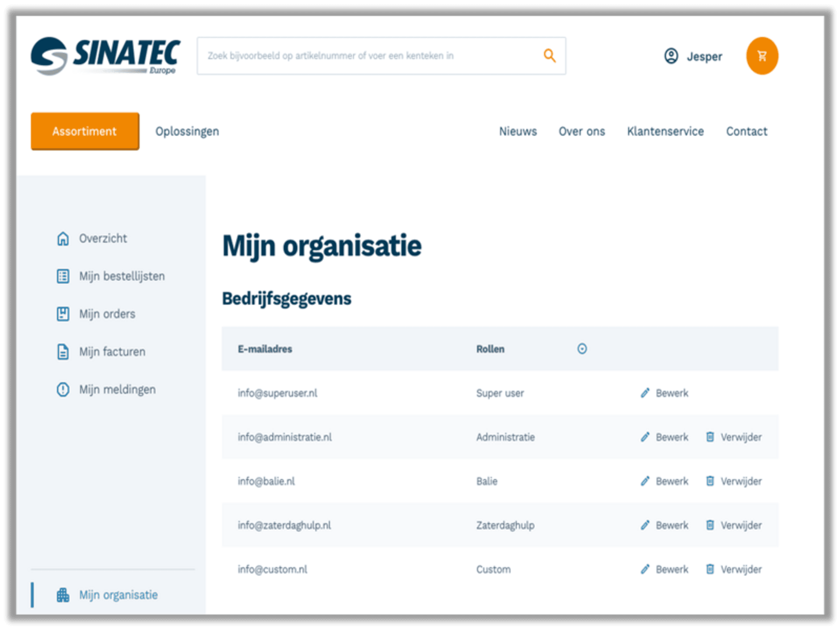Select Mijn organisatie in the sidebar

[118, 595]
